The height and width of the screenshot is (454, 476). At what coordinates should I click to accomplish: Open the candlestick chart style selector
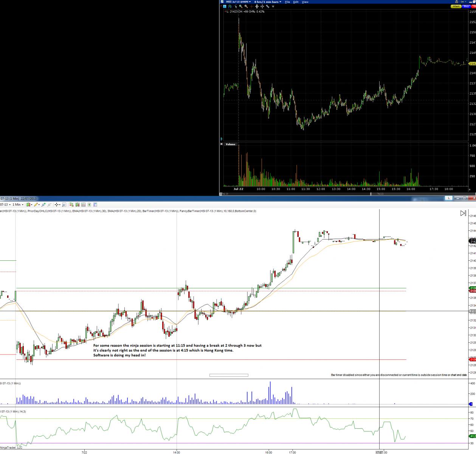click(x=29, y=205)
